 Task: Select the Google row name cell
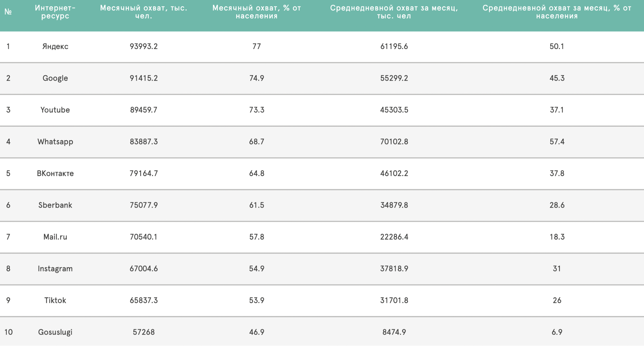click(x=55, y=78)
